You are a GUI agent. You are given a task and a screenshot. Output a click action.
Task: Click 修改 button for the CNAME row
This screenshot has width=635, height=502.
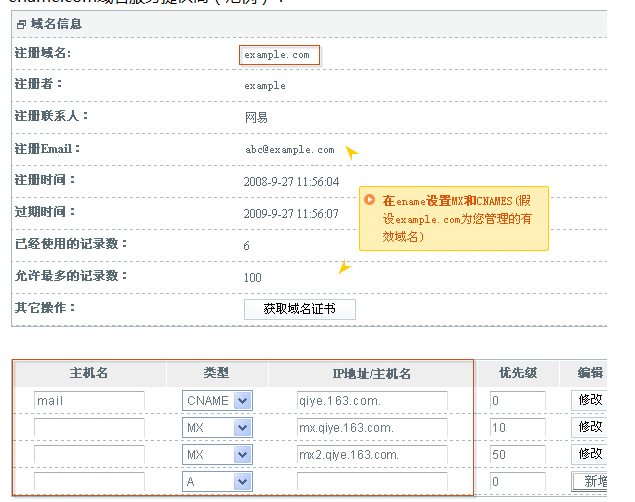(589, 401)
